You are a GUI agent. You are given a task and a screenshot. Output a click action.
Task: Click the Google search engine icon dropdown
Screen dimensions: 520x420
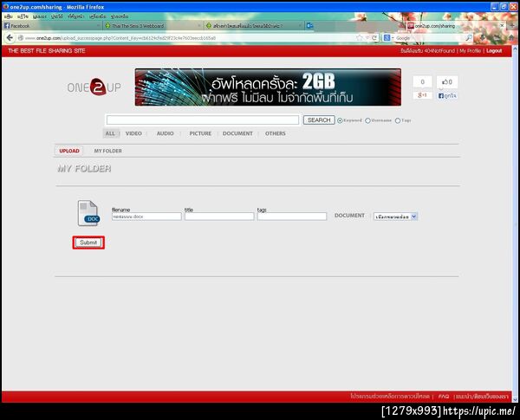[388, 38]
